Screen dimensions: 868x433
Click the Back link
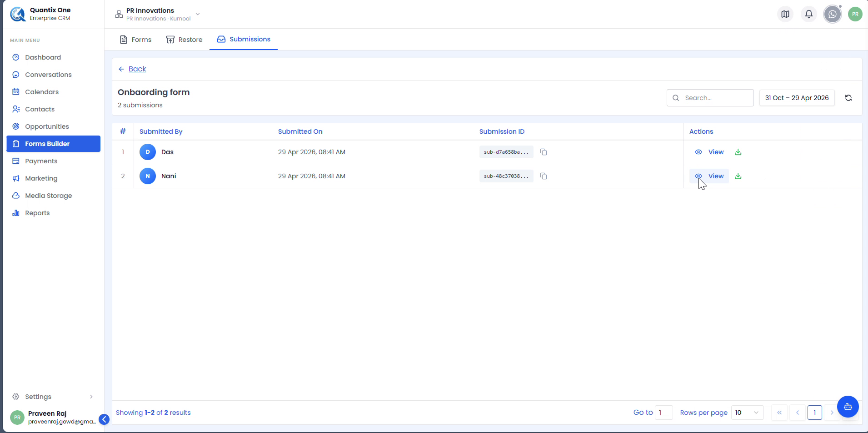click(x=137, y=69)
